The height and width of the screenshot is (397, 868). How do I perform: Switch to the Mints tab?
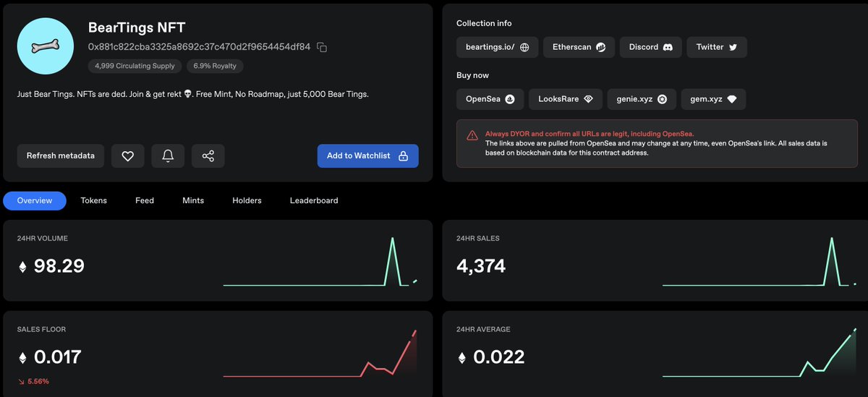coord(193,200)
